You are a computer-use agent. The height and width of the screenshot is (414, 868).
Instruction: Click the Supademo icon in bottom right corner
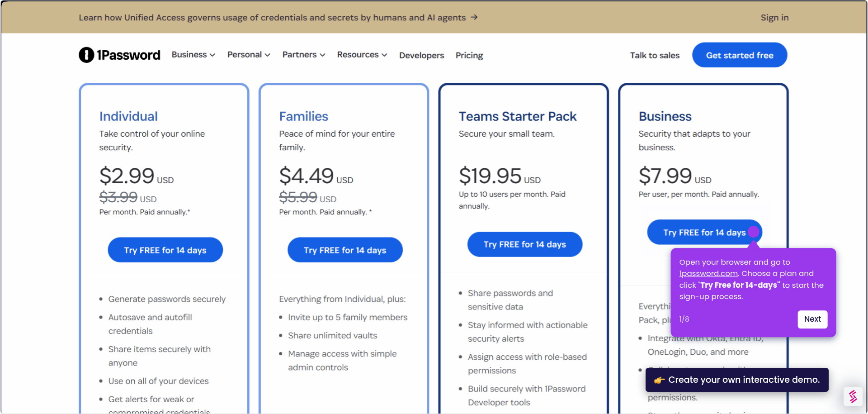(853, 396)
